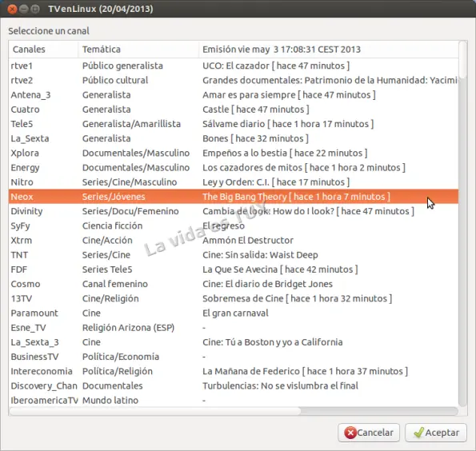Click 'Series Tele5' theme cell

107,269
